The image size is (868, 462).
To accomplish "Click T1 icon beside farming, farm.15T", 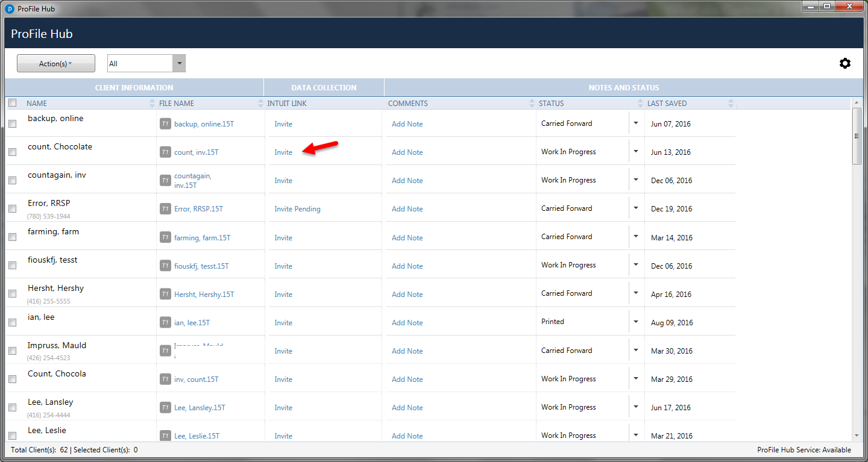I will 165,237.
